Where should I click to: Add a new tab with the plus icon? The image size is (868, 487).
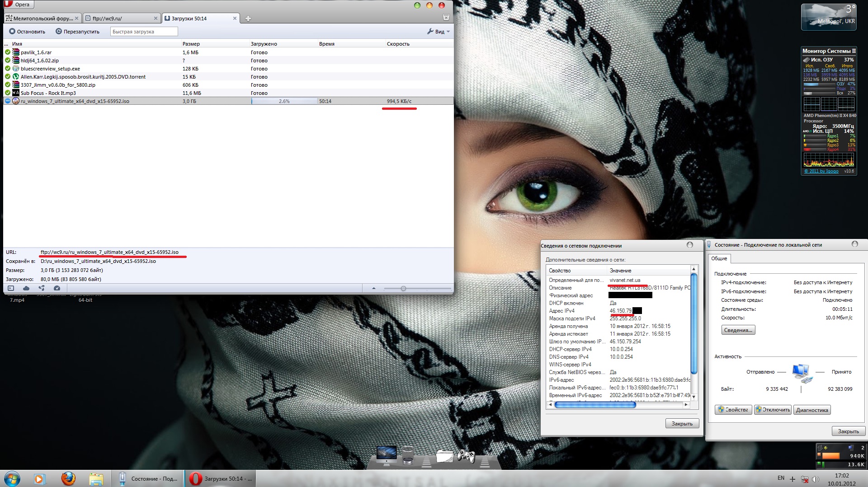pos(248,19)
